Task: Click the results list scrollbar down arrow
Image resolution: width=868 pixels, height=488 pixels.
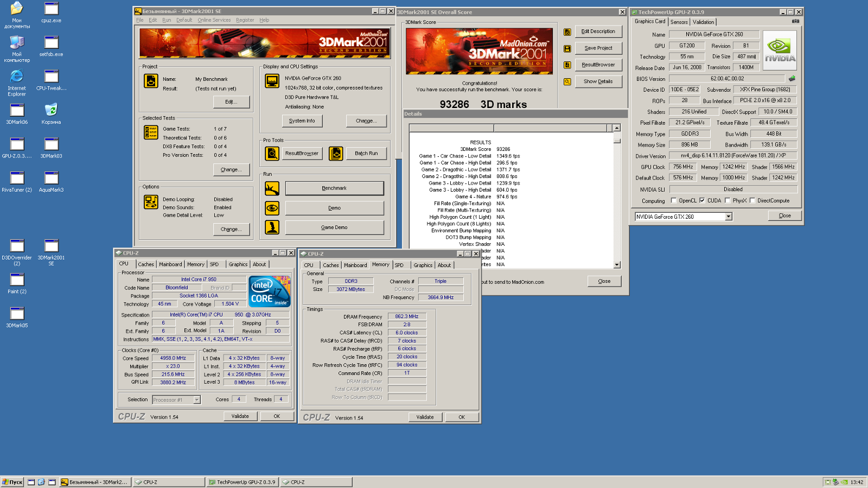Action: [617, 265]
